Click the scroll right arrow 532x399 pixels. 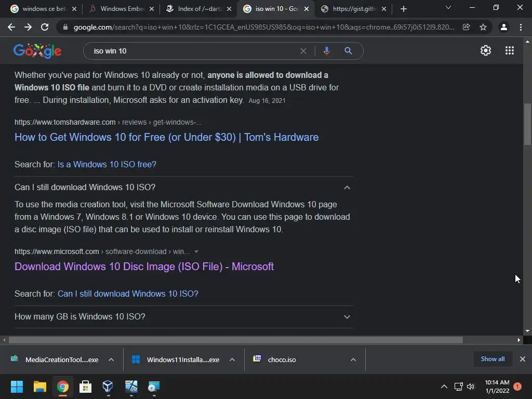519,340
